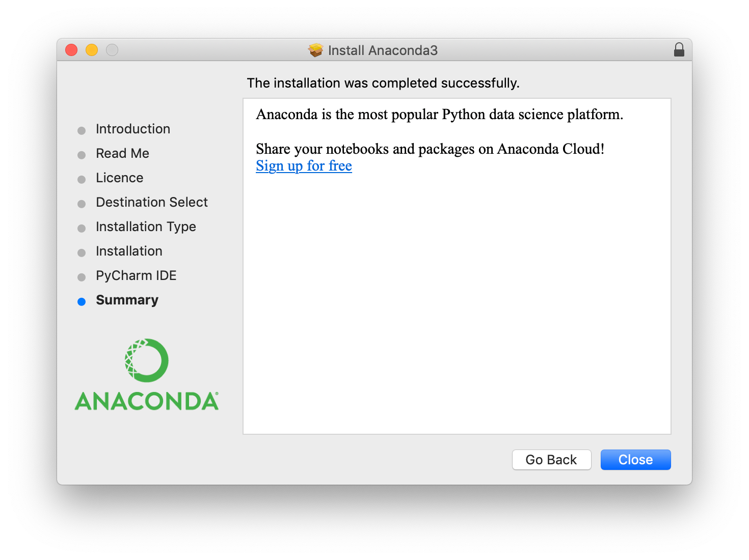Click the ANACONDA wordmark text logo
Viewport: 749px width, 560px height.
point(147,401)
